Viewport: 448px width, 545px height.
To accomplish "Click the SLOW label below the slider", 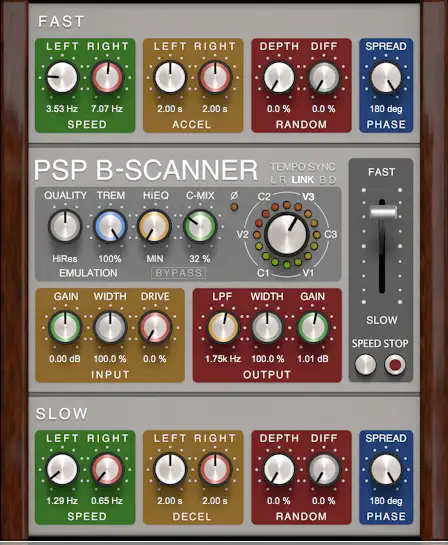I will click(x=382, y=320).
